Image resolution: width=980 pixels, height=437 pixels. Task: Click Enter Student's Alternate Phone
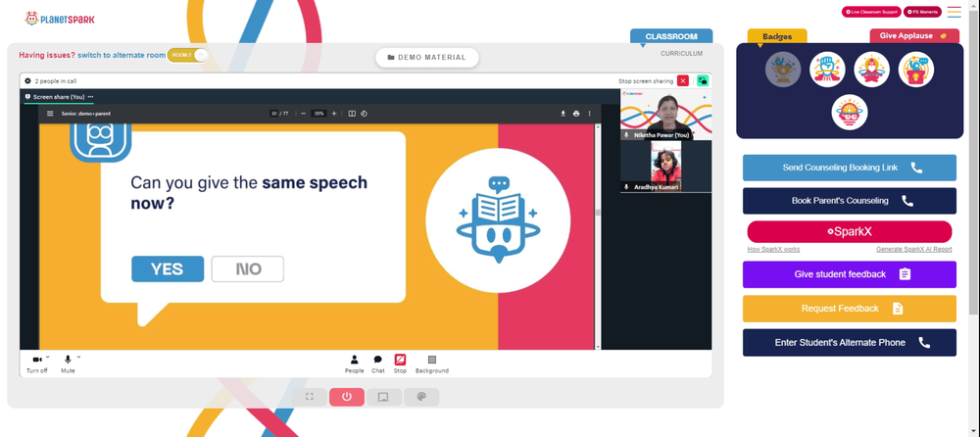tap(850, 343)
